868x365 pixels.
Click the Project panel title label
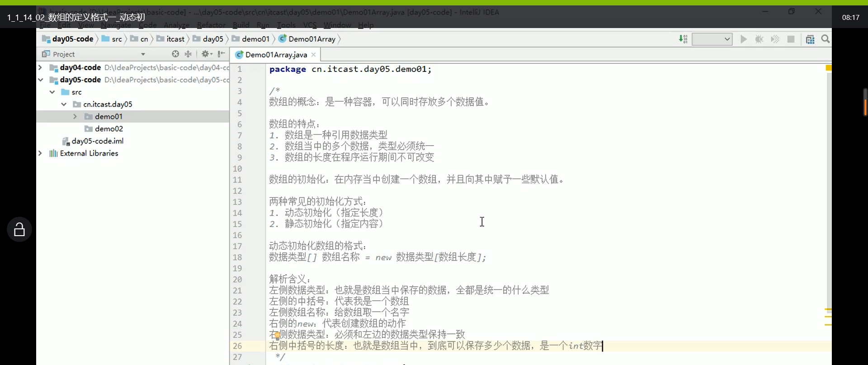[64, 54]
